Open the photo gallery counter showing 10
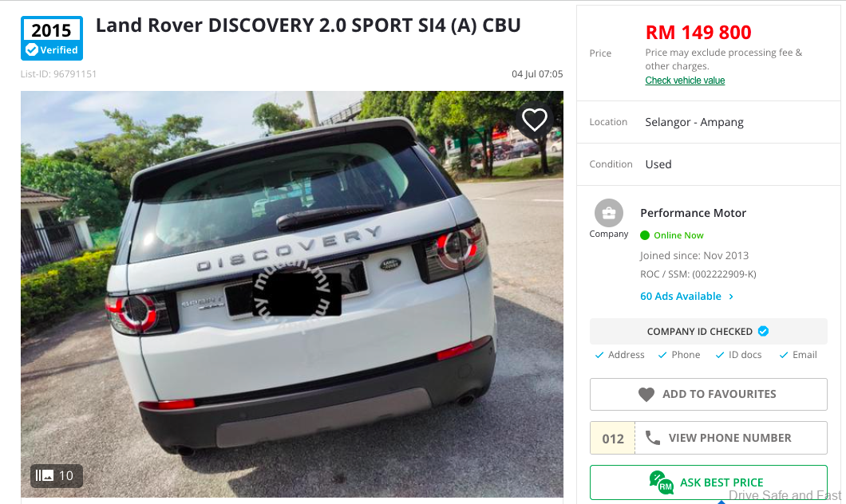This screenshot has width=846, height=504. [x=56, y=475]
